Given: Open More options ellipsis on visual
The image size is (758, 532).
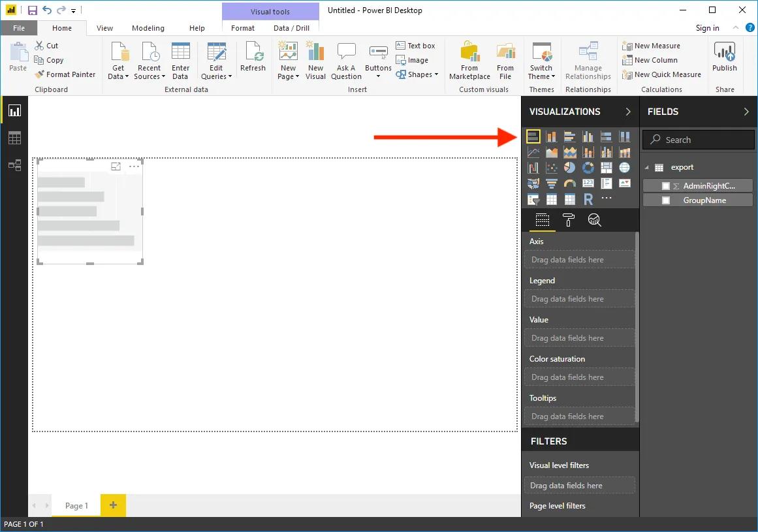Looking at the screenshot, I should pyautogui.click(x=134, y=166).
